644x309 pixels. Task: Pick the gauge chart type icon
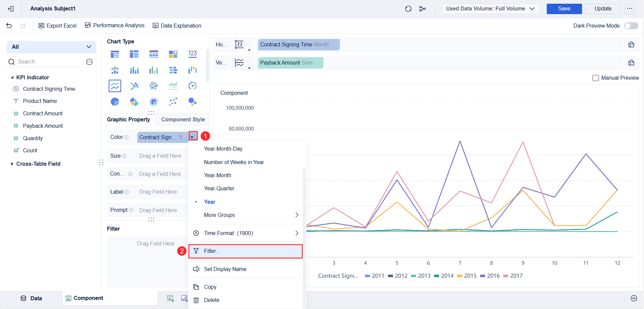(192, 86)
